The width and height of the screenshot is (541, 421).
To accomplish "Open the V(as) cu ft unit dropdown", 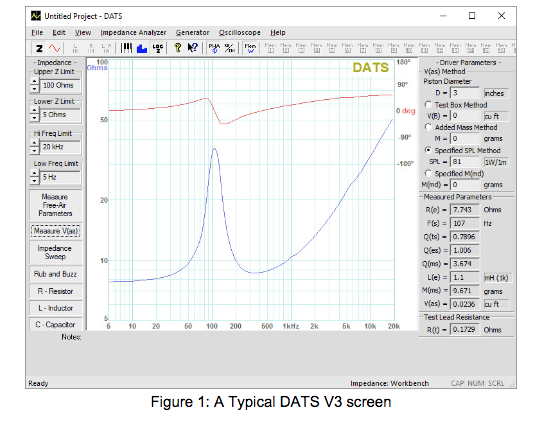I will tap(496, 304).
